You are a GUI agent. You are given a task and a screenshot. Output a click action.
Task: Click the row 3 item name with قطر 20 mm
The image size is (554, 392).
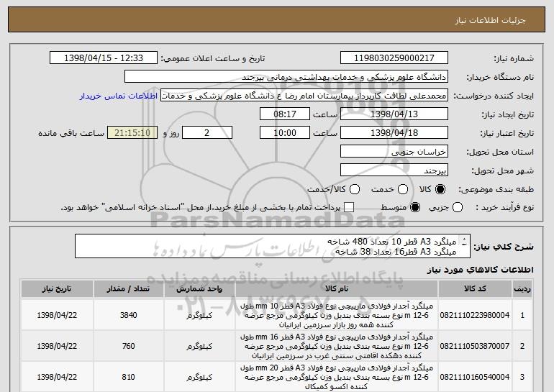pos(337,377)
